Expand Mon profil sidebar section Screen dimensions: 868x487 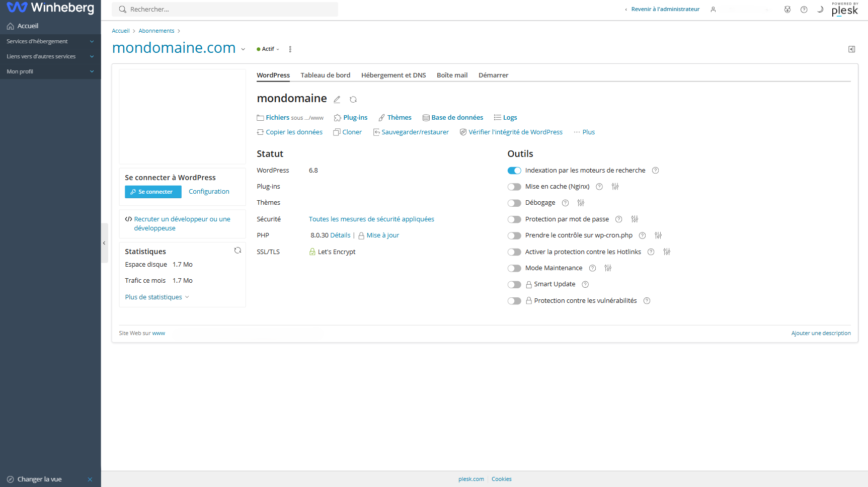pyautogui.click(x=50, y=71)
